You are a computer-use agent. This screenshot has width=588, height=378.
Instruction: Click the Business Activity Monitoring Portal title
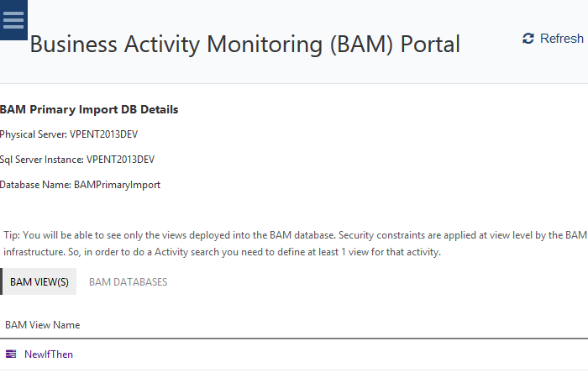(244, 44)
